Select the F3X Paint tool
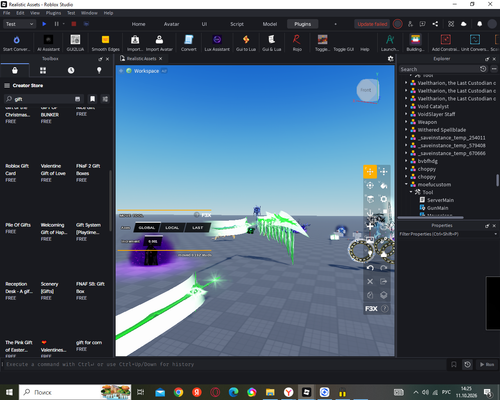This screenshot has height=400, width=500. (x=384, y=185)
